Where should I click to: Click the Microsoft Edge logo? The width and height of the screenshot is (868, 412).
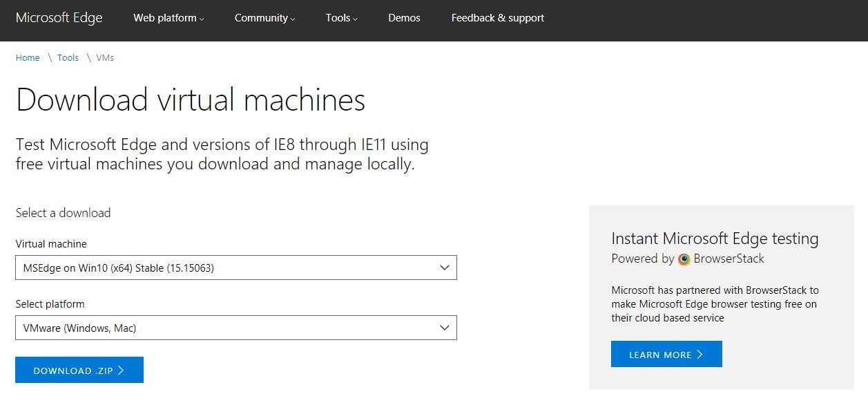pyautogui.click(x=58, y=17)
